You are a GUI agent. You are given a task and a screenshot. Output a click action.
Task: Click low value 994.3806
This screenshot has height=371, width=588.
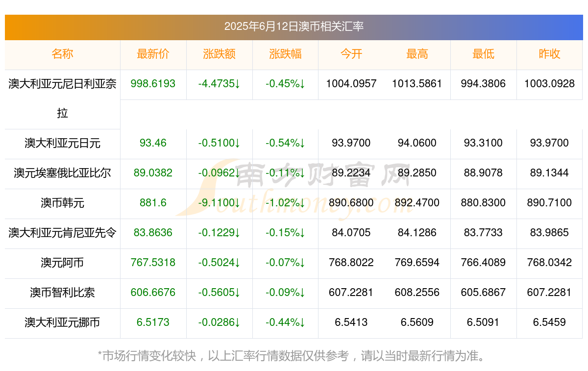(x=483, y=84)
